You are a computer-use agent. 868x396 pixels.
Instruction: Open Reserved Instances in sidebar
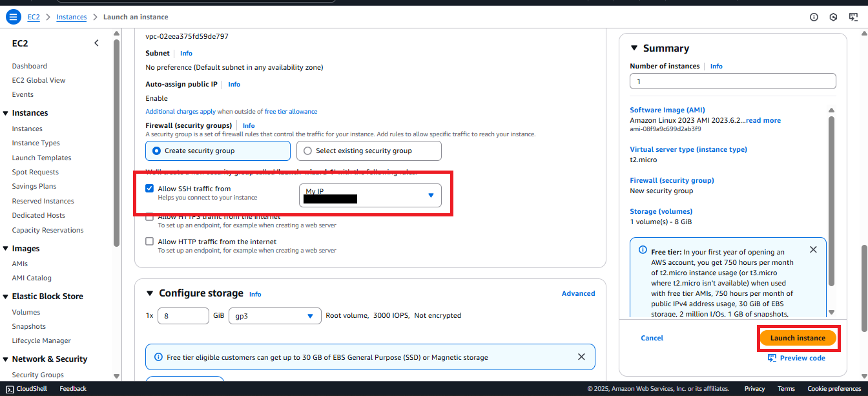43,201
